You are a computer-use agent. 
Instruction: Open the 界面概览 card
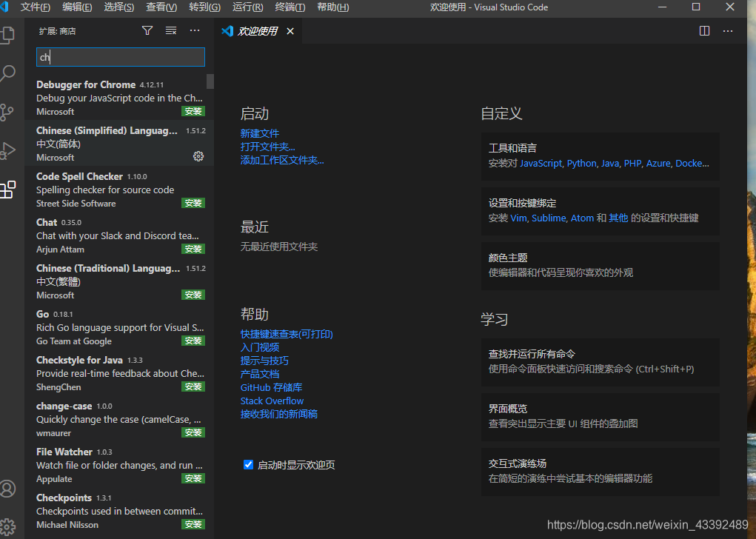tap(601, 417)
